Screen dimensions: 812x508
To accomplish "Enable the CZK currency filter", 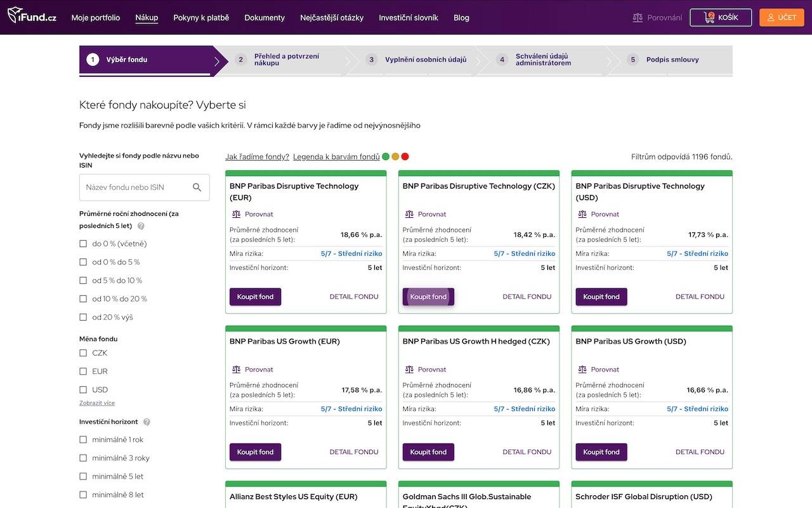I will (x=83, y=353).
